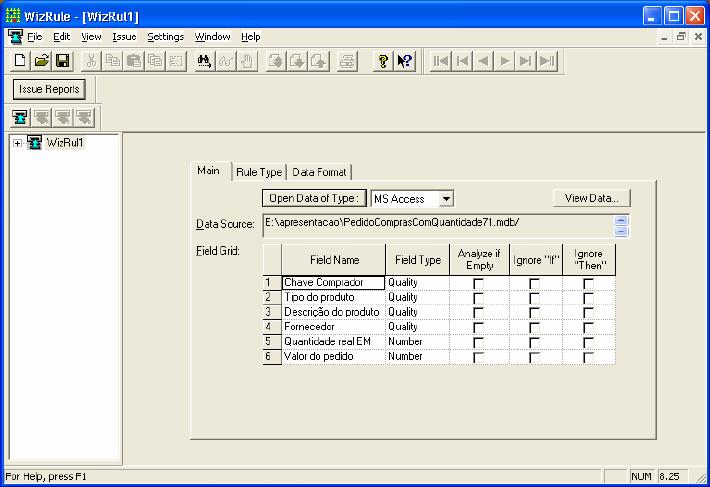710x487 pixels.
Task: Click the Save floppy disk icon
Action: [x=62, y=61]
